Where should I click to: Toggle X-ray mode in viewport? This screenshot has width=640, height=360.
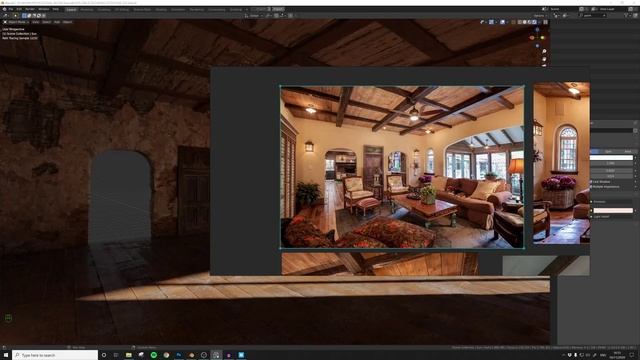tap(513, 22)
